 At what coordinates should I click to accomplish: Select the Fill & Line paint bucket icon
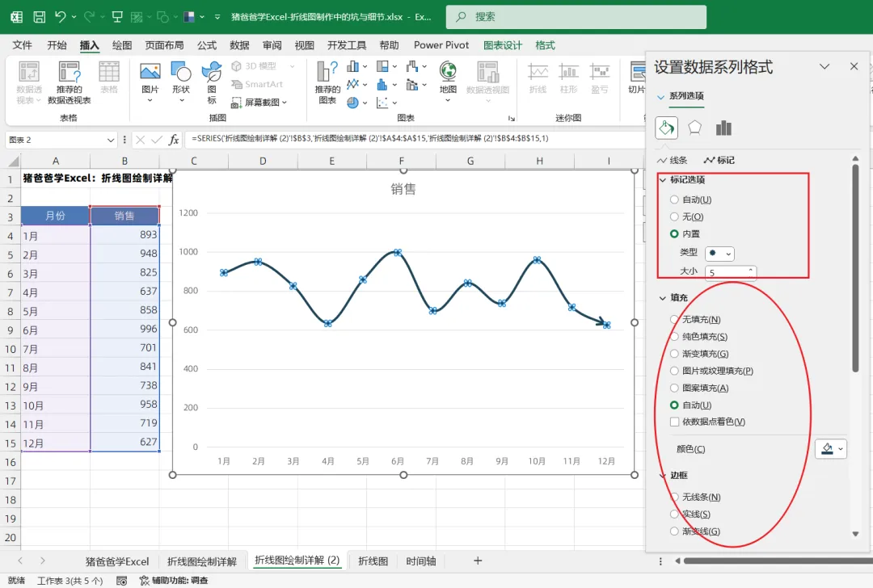pyautogui.click(x=666, y=128)
